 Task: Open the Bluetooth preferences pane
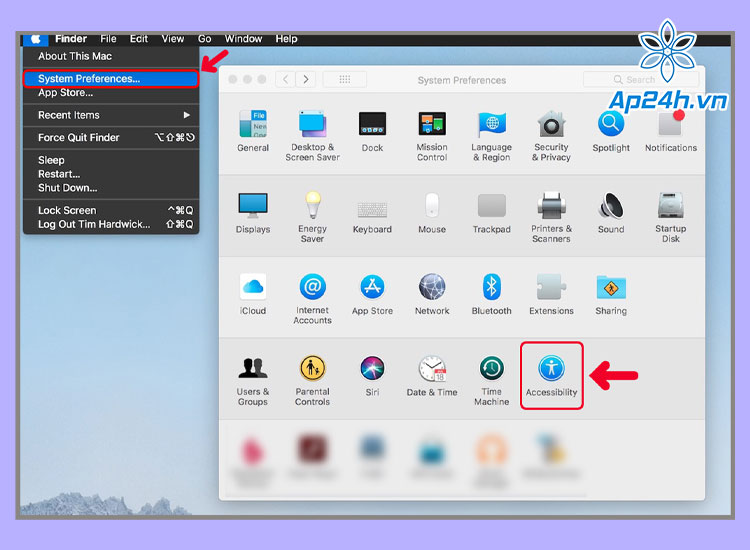[x=492, y=294]
